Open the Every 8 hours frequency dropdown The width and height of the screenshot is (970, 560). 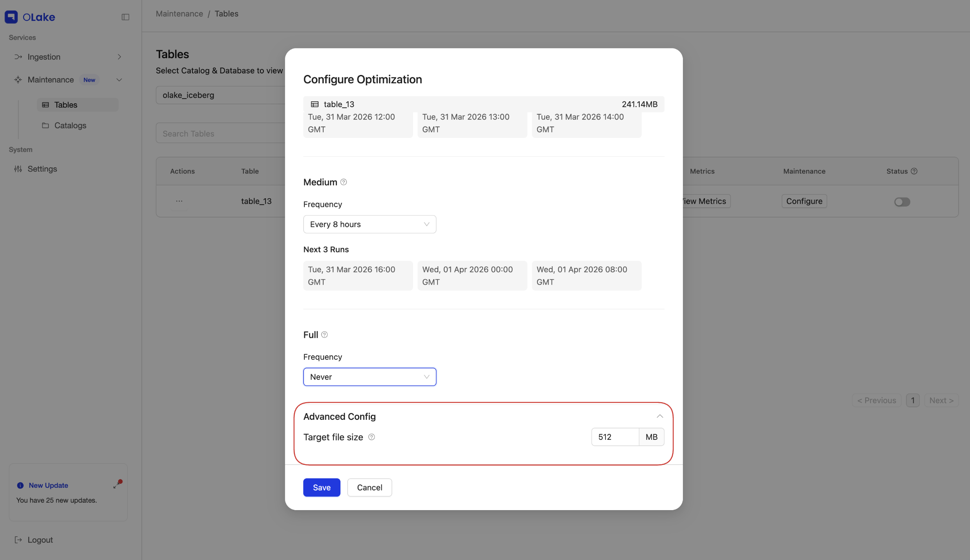coord(369,224)
